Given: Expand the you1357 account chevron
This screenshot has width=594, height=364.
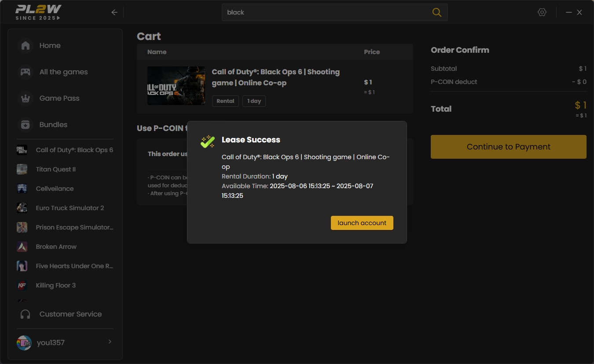Looking at the screenshot, I should pos(110,342).
